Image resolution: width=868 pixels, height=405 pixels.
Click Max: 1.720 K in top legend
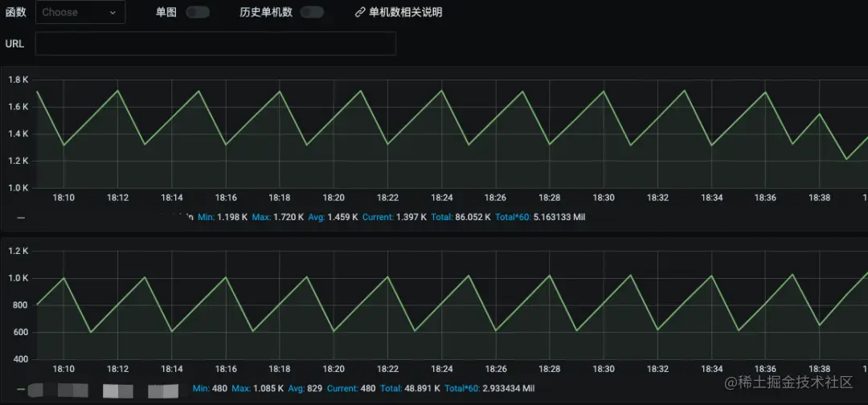(278, 218)
